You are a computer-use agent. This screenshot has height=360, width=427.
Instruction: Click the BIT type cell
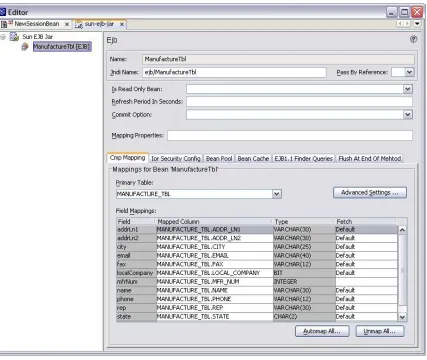(x=304, y=273)
